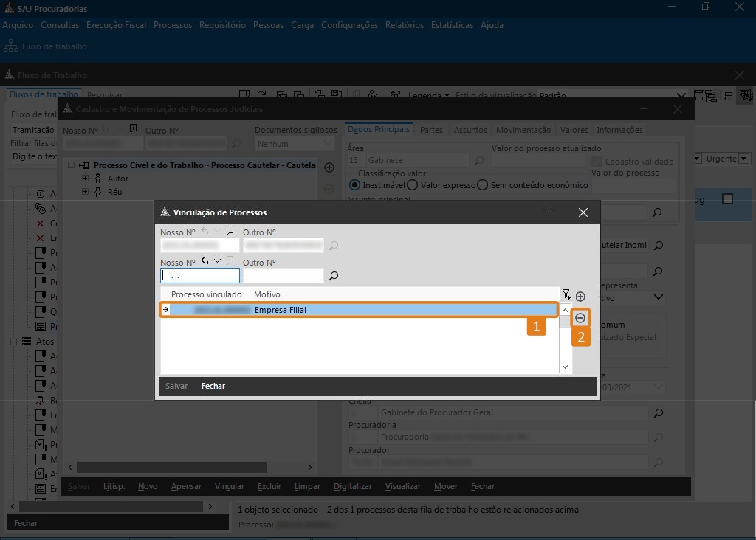Open the Execução Fiscal menu
Image resolution: width=756 pixels, height=540 pixels.
point(116,25)
